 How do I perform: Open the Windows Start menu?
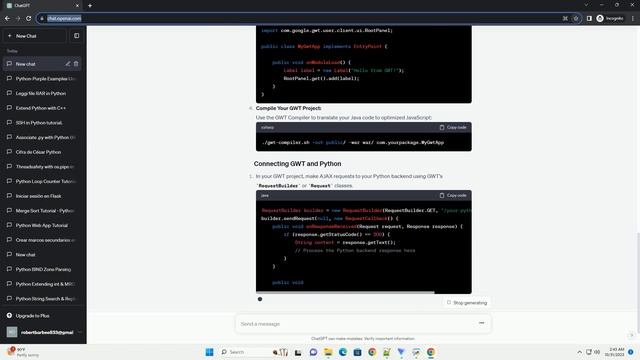(209, 352)
